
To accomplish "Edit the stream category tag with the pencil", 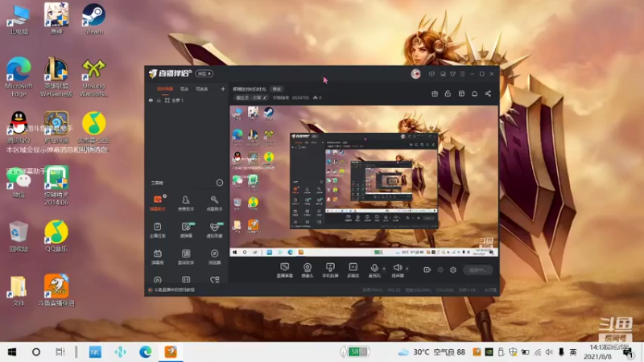I will click(x=265, y=97).
